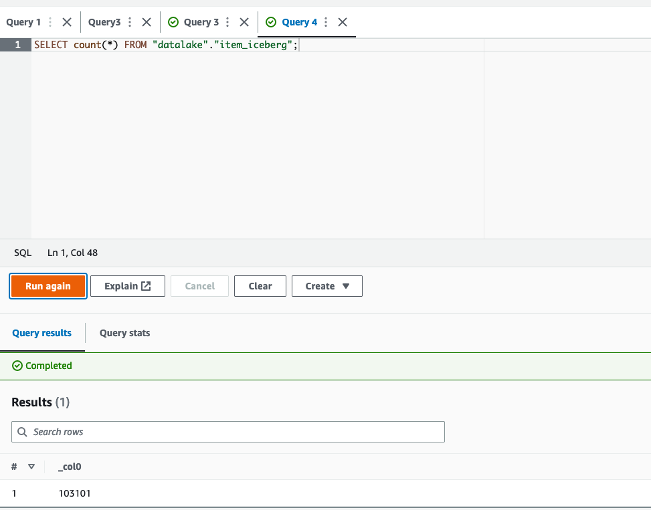Click the _col0 column header

(70, 467)
